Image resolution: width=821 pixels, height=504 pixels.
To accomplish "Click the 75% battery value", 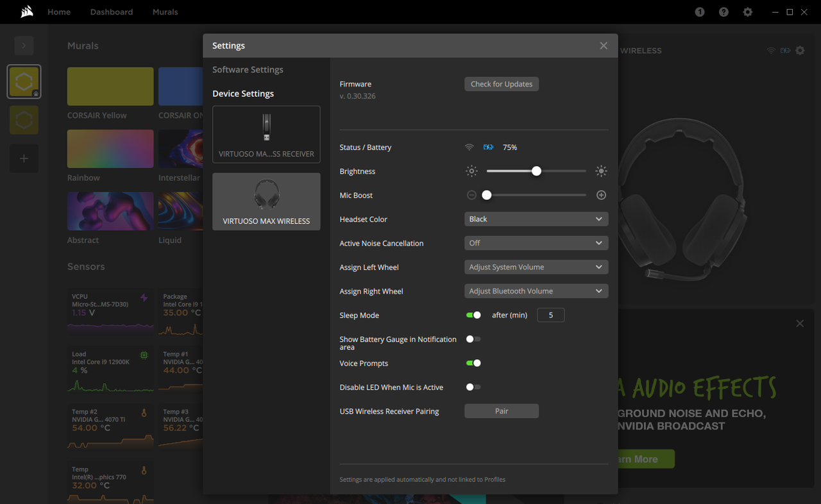I will click(510, 147).
